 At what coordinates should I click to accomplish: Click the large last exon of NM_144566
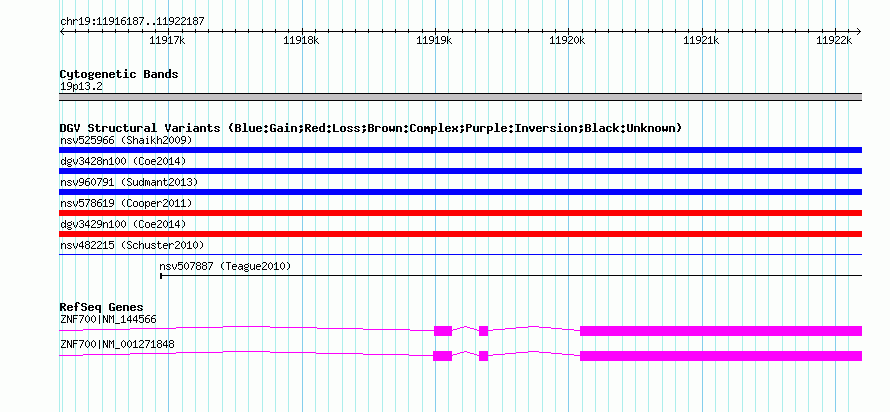721,331
